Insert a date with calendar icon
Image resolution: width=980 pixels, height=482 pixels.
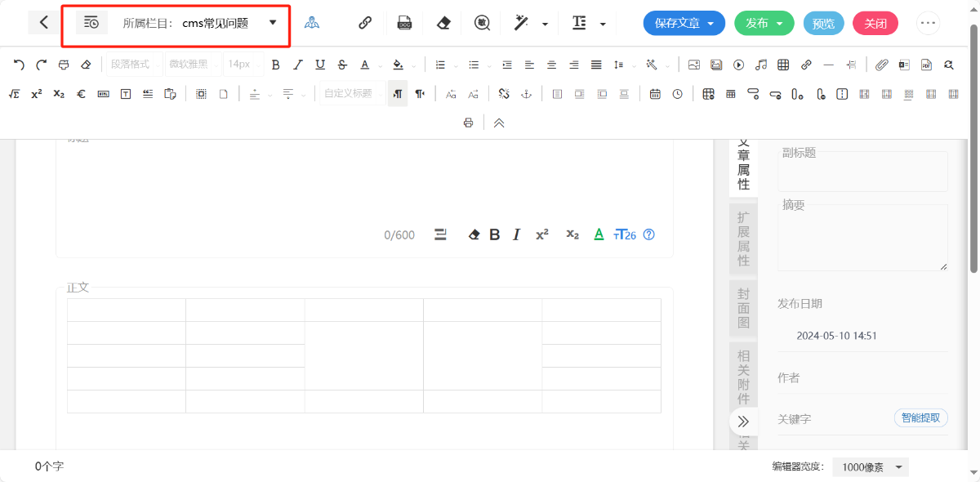coord(655,94)
